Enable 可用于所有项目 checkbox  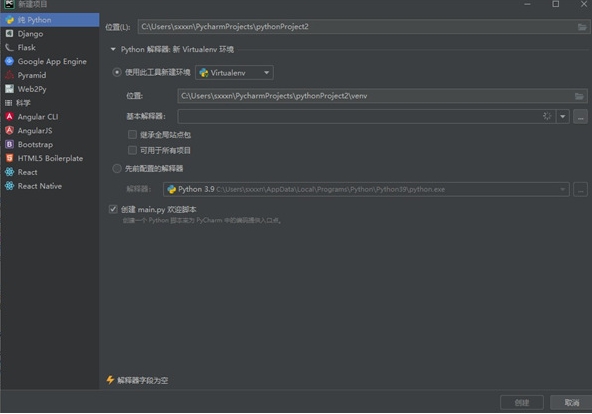point(132,150)
